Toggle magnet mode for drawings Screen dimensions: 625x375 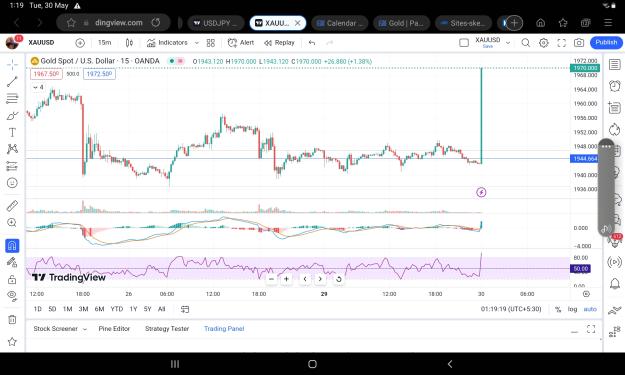point(12,245)
